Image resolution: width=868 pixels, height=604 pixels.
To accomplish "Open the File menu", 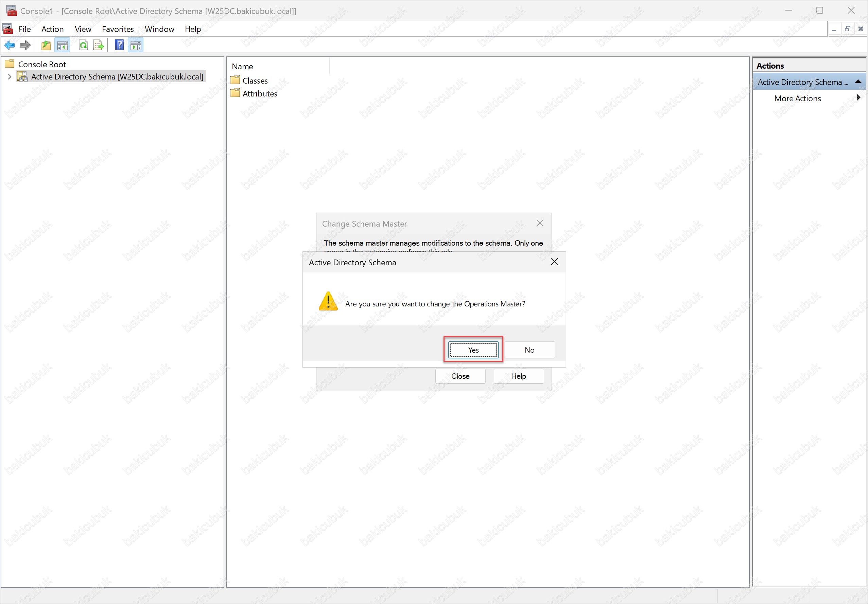I will [24, 29].
